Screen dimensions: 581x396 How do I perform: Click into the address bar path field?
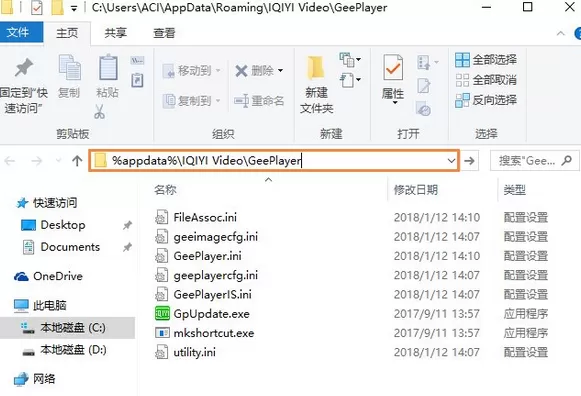pyautogui.click(x=274, y=161)
